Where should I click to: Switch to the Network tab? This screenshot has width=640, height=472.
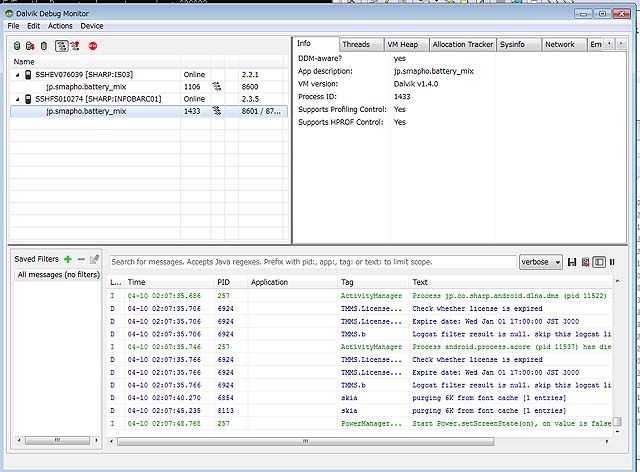pyautogui.click(x=564, y=44)
